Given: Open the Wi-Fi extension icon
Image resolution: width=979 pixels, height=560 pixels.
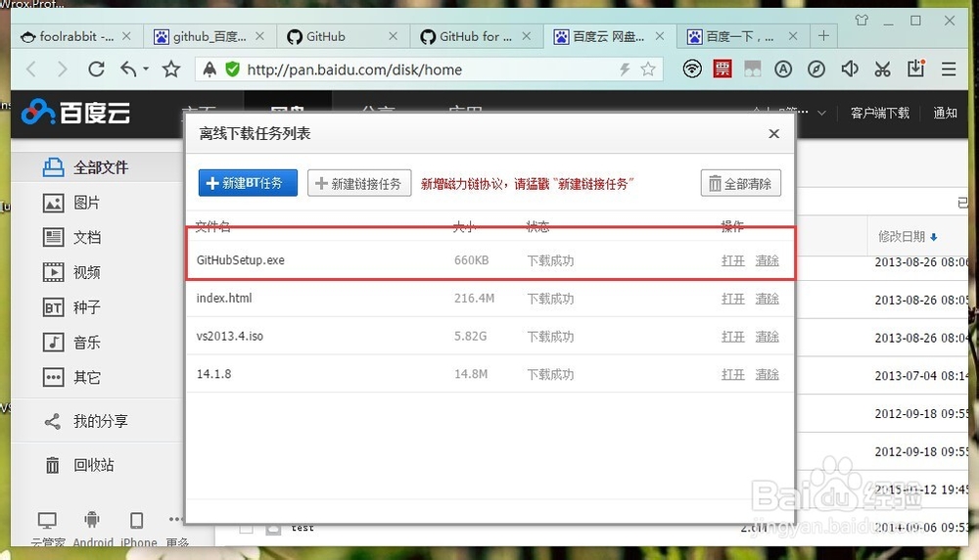Looking at the screenshot, I should pyautogui.click(x=692, y=69).
